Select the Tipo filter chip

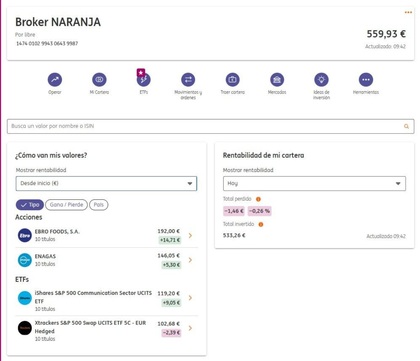tap(30, 205)
